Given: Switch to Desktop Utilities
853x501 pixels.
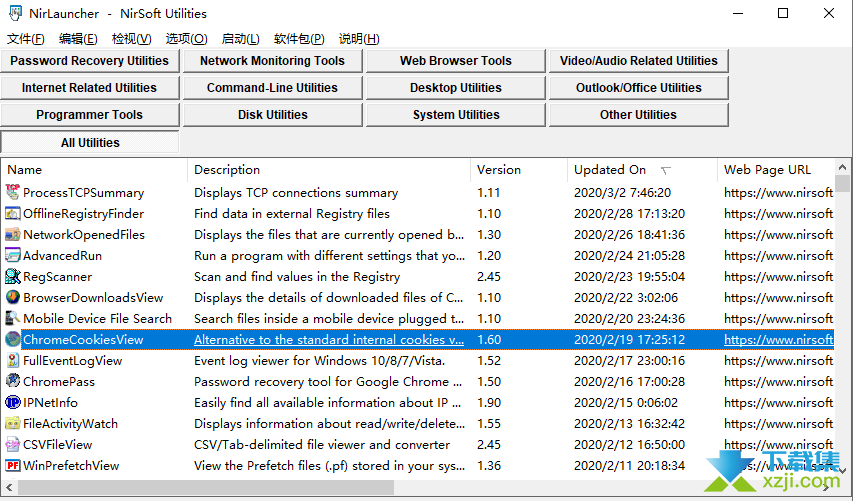Looking at the screenshot, I should tap(456, 88).
